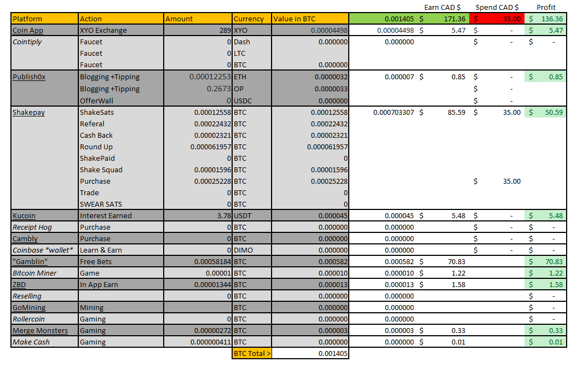Image resolution: width=588 pixels, height=368 pixels.
Task: Open the ZBD link
Action: tap(19, 284)
